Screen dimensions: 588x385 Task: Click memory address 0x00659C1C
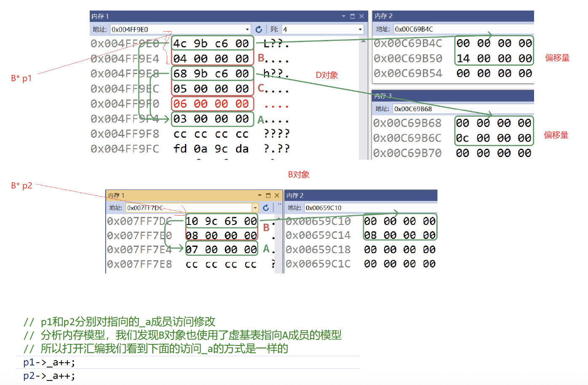(x=318, y=264)
